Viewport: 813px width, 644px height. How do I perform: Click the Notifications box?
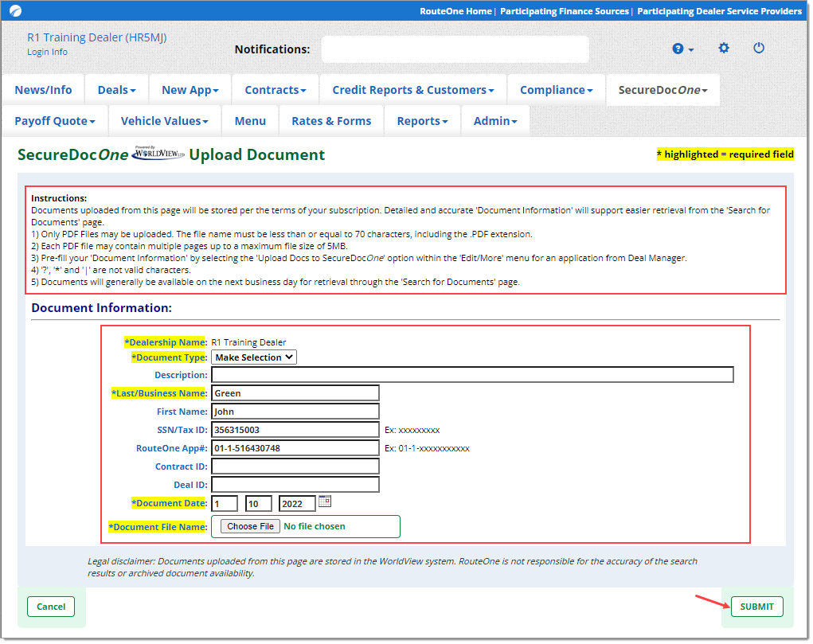pos(455,49)
